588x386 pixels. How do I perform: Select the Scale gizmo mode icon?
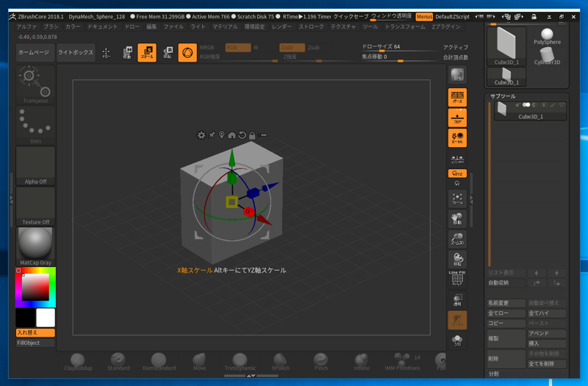click(x=147, y=52)
